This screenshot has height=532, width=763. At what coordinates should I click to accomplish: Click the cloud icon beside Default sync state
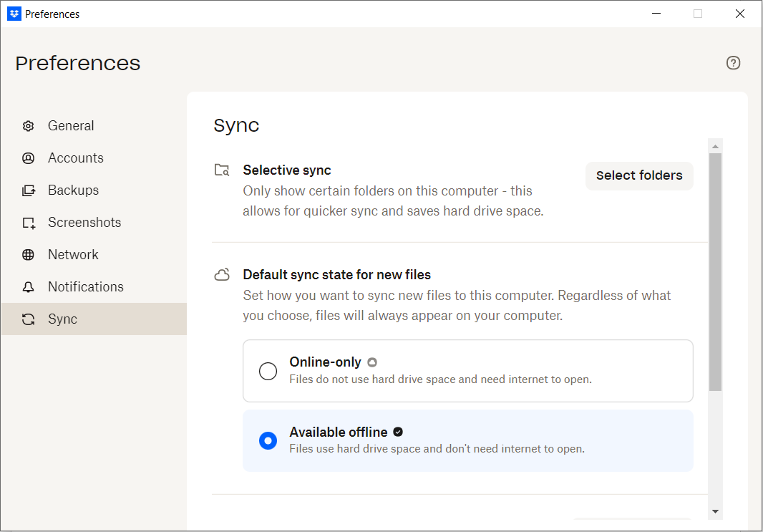coord(222,274)
